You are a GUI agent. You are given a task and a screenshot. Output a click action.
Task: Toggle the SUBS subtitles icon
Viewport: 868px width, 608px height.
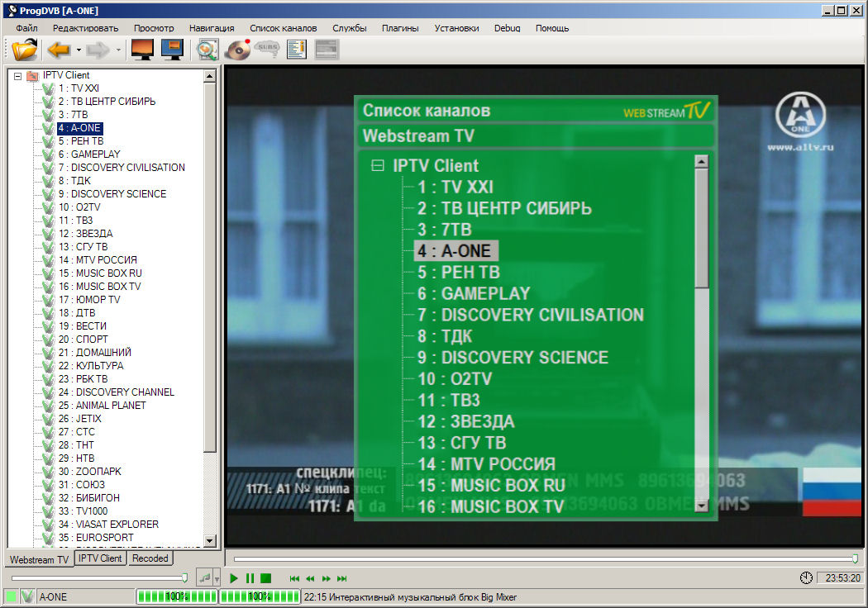[x=267, y=50]
